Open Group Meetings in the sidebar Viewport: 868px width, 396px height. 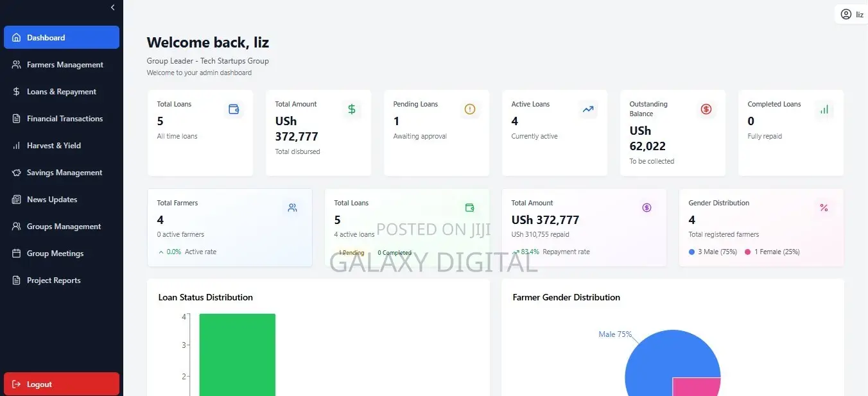pyautogui.click(x=62, y=254)
